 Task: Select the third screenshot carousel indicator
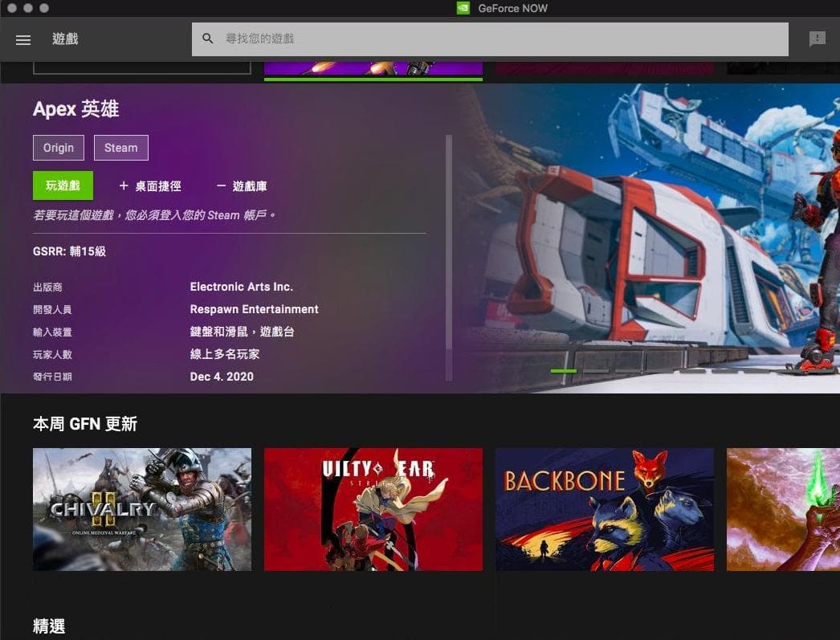[628, 371]
